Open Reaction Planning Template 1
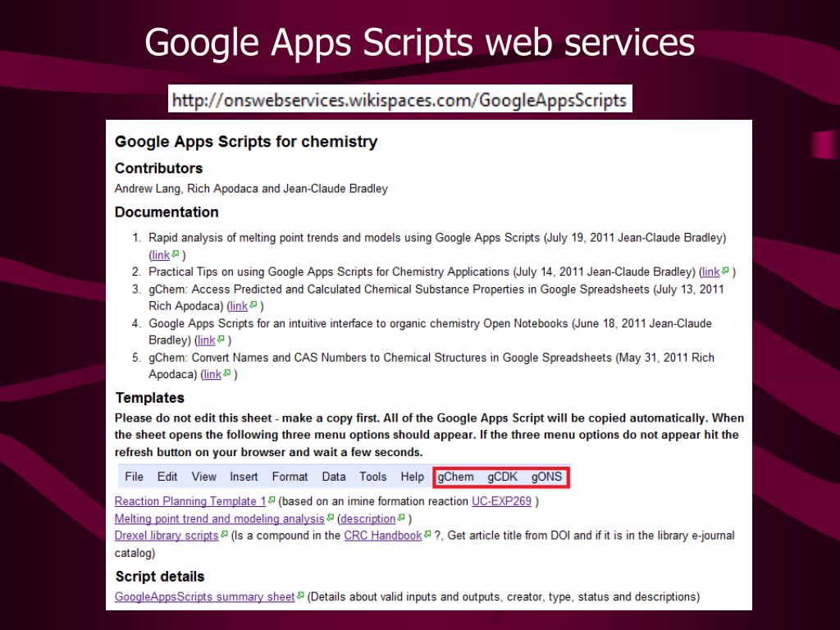The image size is (840, 630). (x=190, y=501)
